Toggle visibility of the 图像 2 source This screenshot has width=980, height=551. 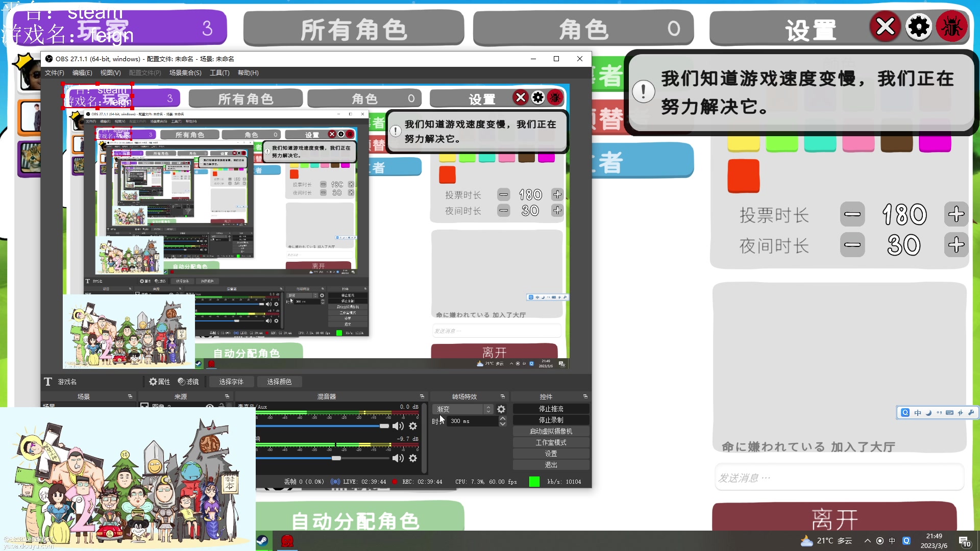(210, 406)
